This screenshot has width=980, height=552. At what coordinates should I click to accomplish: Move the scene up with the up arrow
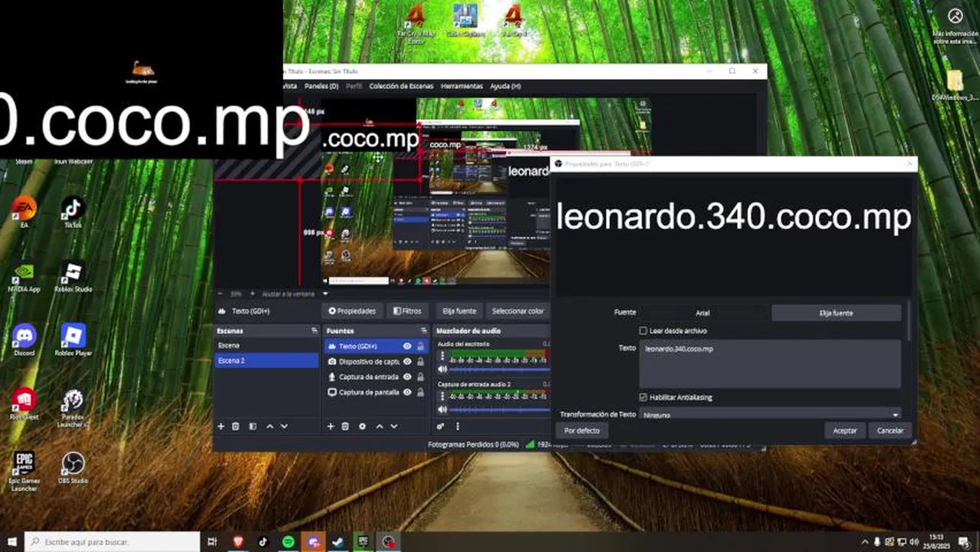[x=269, y=426]
